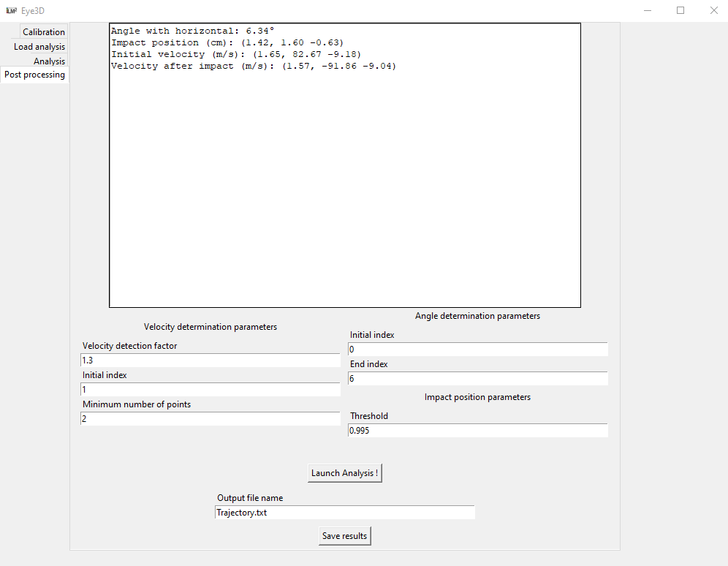The height and width of the screenshot is (566, 728).
Task: Switch to the Calibration tab
Action: pyautogui.click(x=44, y=31)
